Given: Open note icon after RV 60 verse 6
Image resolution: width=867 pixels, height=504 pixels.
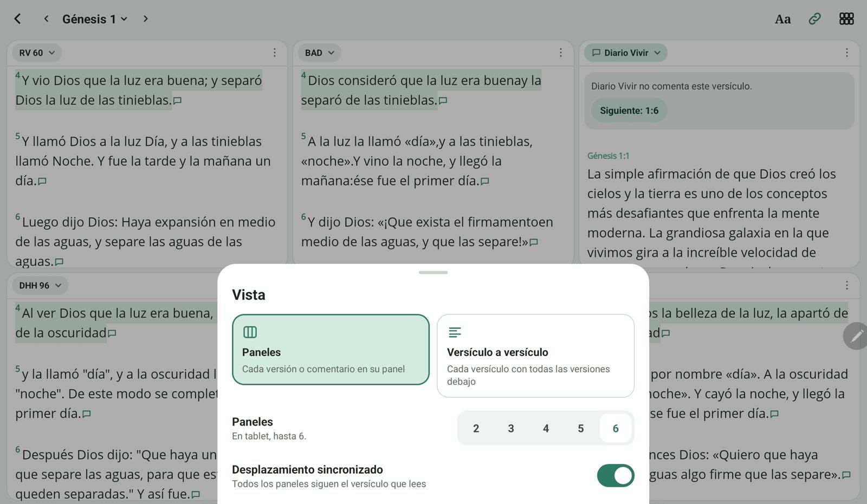Looking at the screenshot, I should pos(59,262).
